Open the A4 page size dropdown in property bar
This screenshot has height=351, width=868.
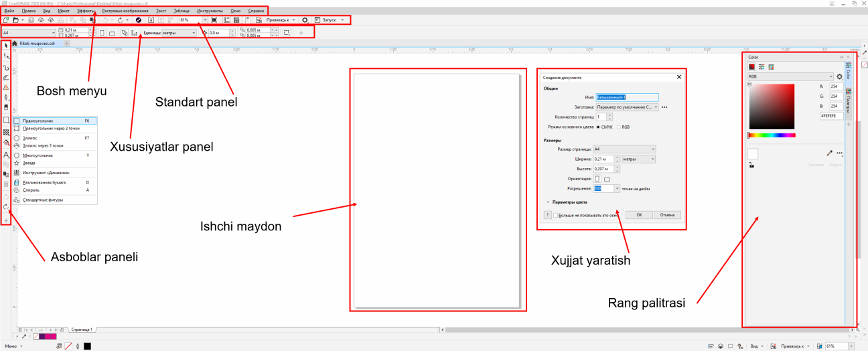28,33
